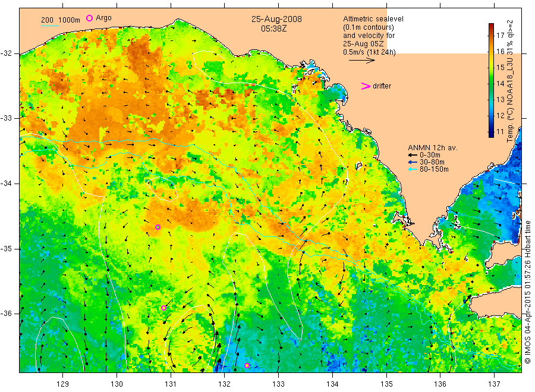Click the 17 label on temperature scale
The height and width of the screenshot is (392, 535).
pyautogui.click(x=500, y=36)
